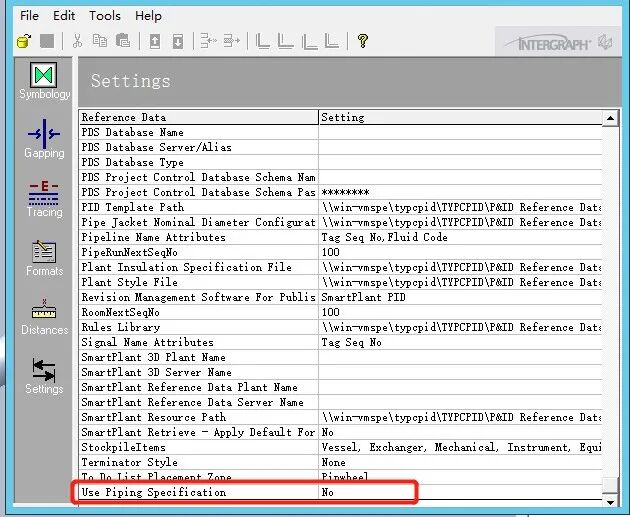Image resolution: width=630 pixels, height=517 pixels.
Task: Click the scrollbar down arrow
Action: point(610,502)
